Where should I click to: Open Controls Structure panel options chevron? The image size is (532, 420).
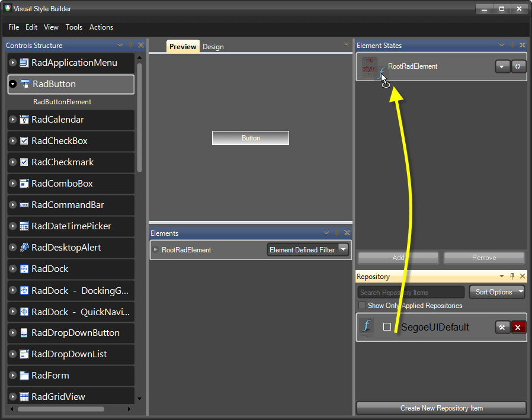click(120, 45)
